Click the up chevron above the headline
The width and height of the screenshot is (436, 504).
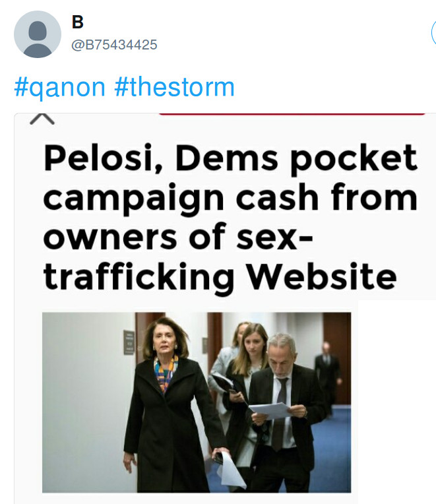tap(42, 118)
